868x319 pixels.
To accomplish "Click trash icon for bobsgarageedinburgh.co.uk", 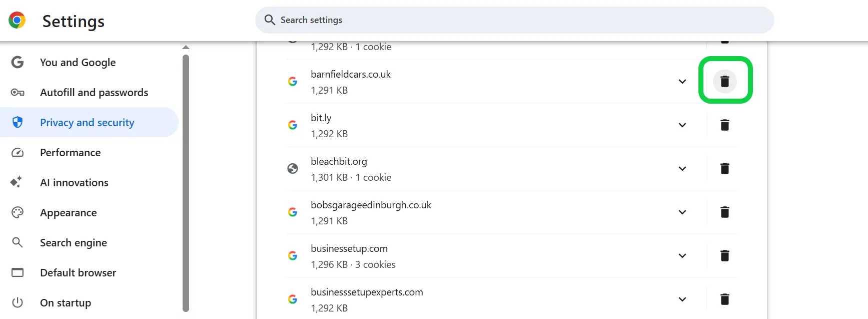I will tap(724, 212).
